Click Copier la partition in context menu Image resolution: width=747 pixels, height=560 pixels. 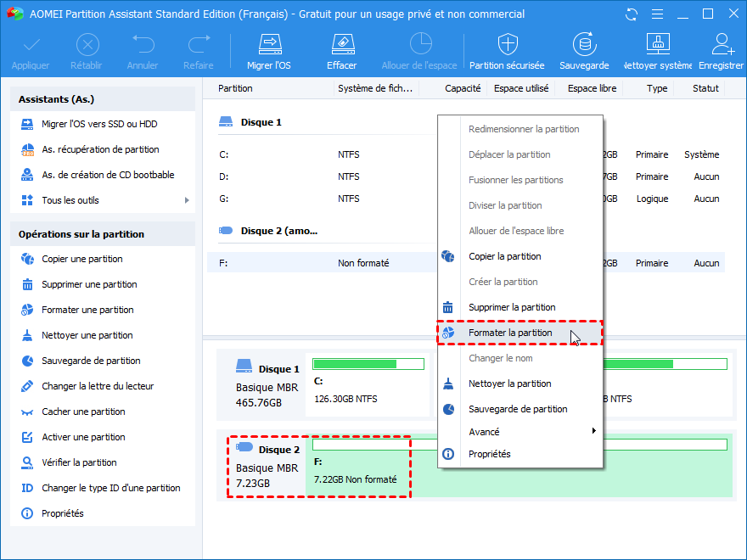click(x=520, y=256)
